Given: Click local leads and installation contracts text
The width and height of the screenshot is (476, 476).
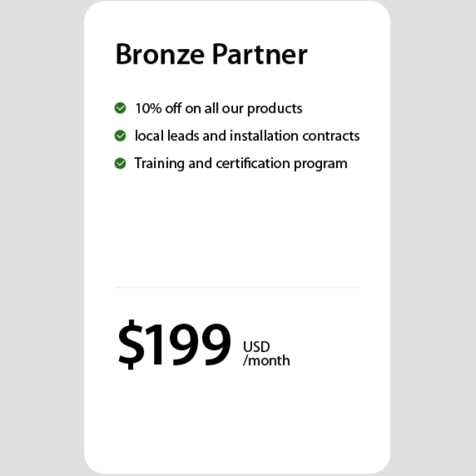Looking at the screenshot, I should coord(247,136).
